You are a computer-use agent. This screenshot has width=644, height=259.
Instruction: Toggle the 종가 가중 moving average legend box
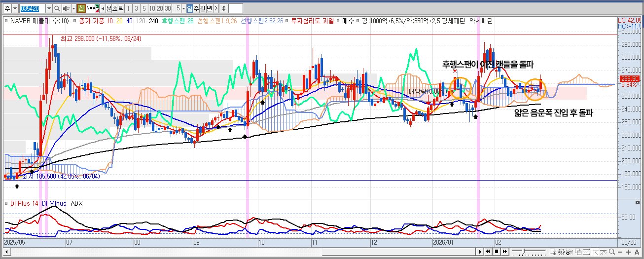(x=75, y=21)
